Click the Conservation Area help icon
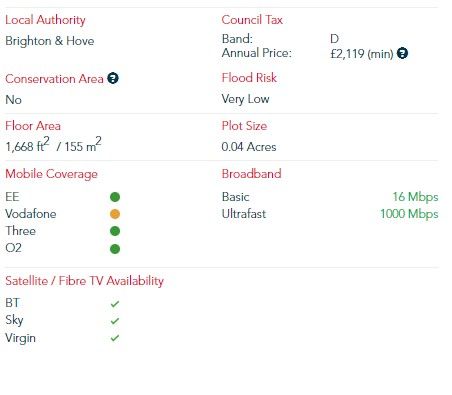Screen dimensions: 452x395 113,78
